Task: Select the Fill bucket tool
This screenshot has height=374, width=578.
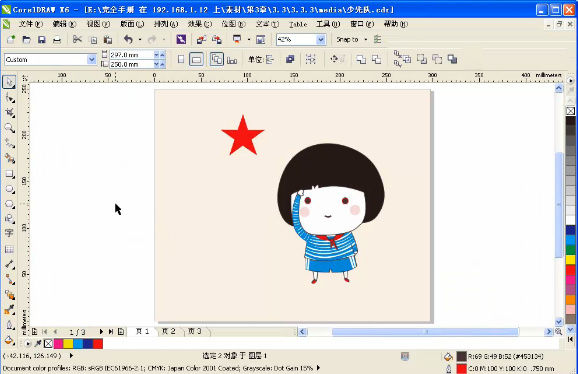Action: (x=9, y=340)
